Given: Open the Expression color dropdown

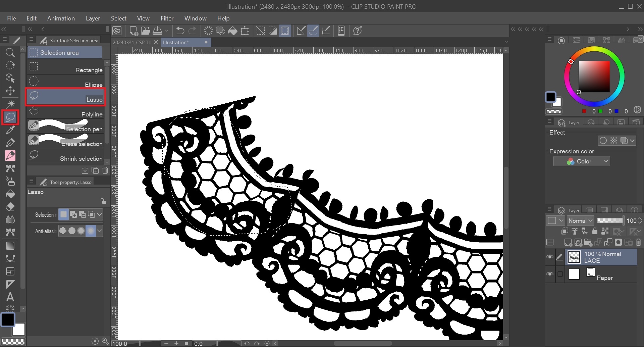Looking at the screenshot, I should point(582,161).
